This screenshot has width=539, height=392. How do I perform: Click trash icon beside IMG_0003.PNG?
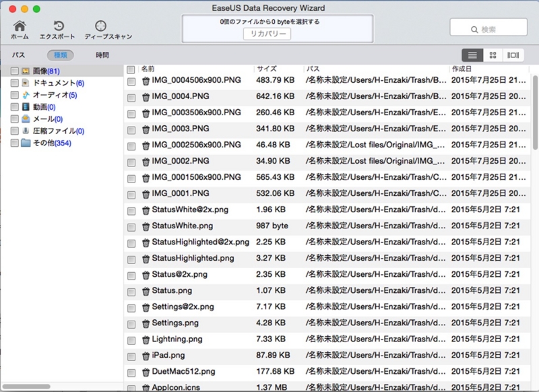pos(146,129)
